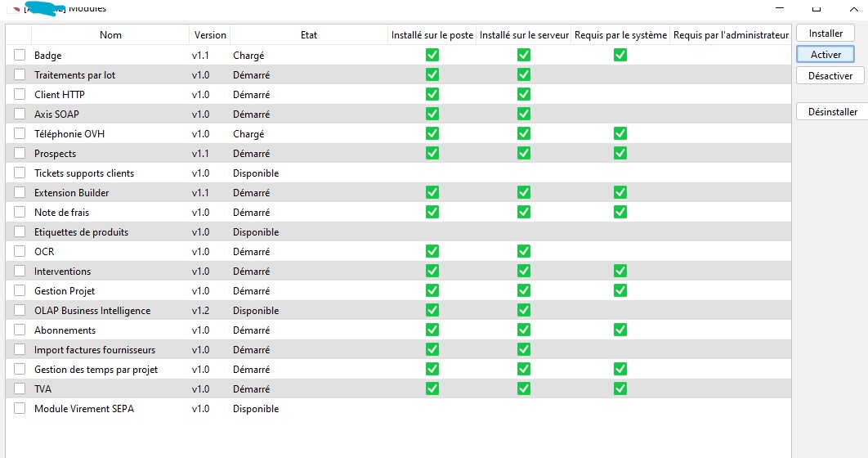This screenshot has height=458, width=868.
Task: Select the Module Virement SEPA checkbox
Action: (x=20, y=408)
